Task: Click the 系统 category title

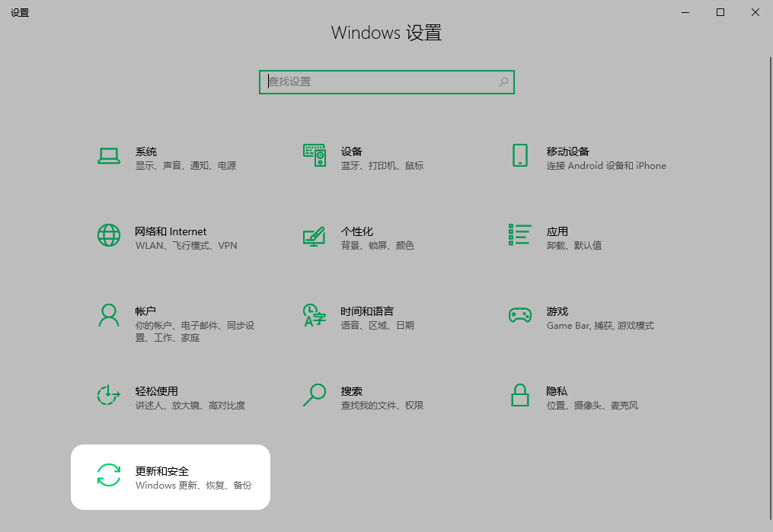Action: [146, 151]
